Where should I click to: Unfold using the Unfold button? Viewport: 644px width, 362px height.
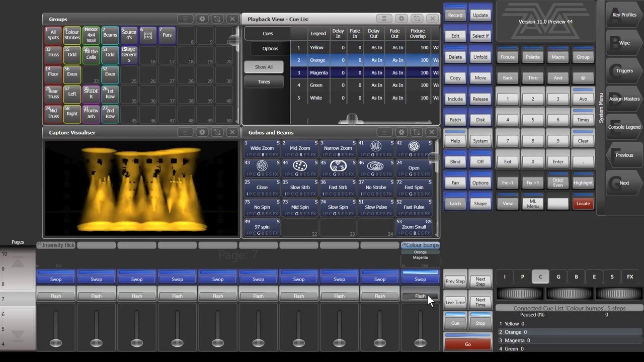click(480, 57)
